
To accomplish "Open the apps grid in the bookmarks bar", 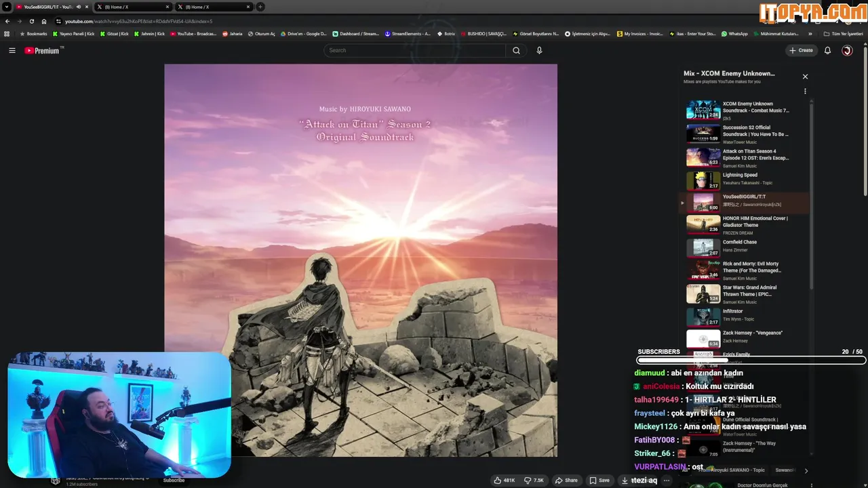I will coord(7,33).
